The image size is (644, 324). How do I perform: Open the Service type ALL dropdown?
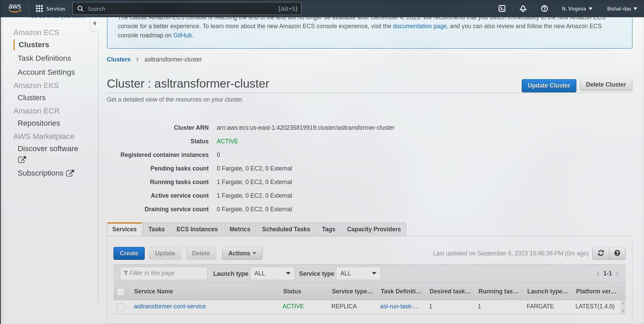click(358, 273)
